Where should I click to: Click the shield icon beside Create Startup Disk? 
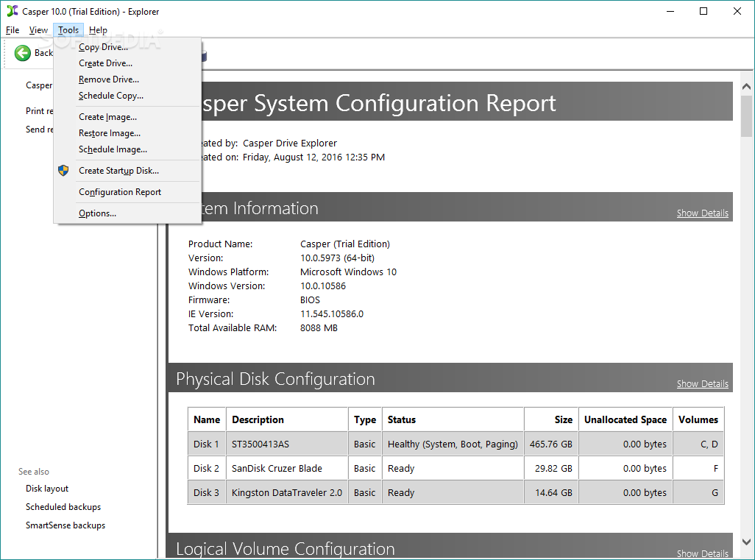coord(63,171)
